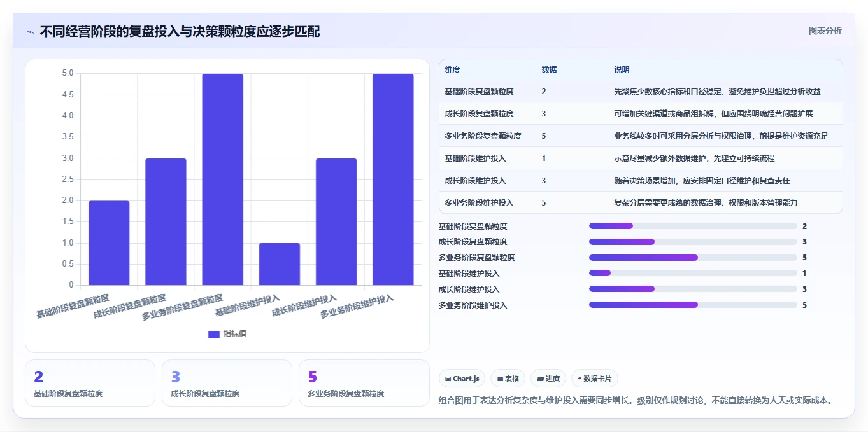Screen dimensions: 868x432
Task: Open the summary card showing 3
Action: [x=227, y=383]
